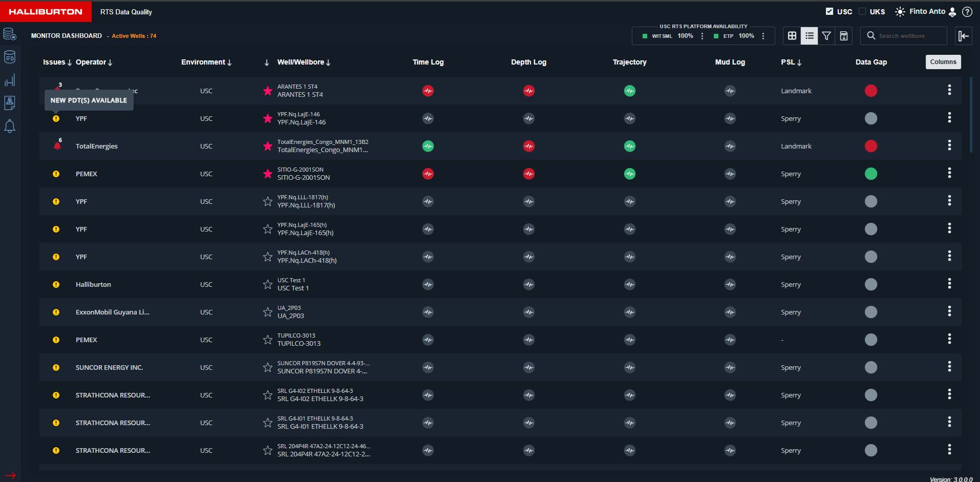Click TotalEnergies alarm bell with 6 issues
The image size is (980, 482).
coord(57,145)
